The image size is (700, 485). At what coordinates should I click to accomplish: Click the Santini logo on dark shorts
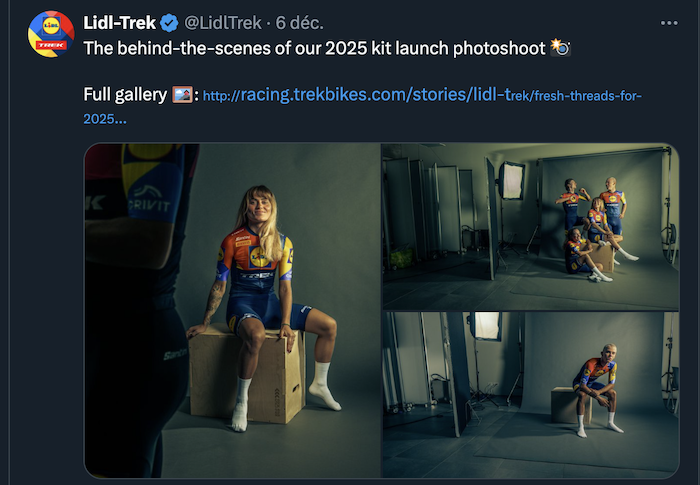click(176, 353)
